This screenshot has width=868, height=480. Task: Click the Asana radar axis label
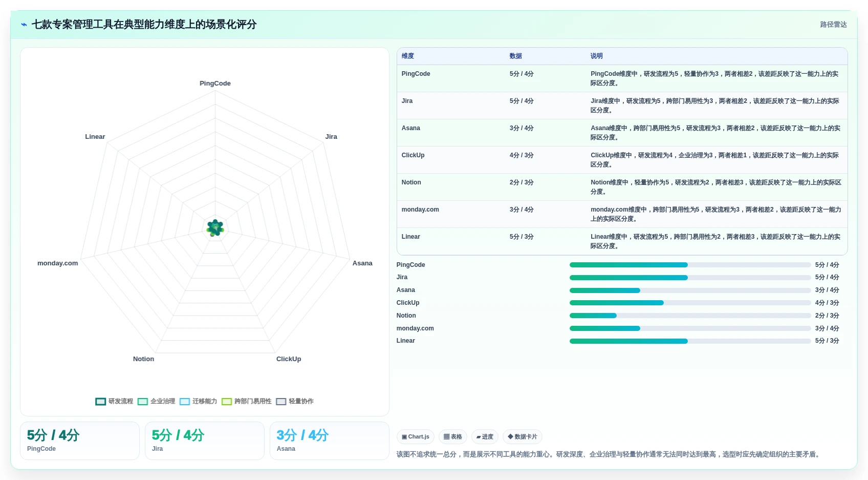click(362, 263)
